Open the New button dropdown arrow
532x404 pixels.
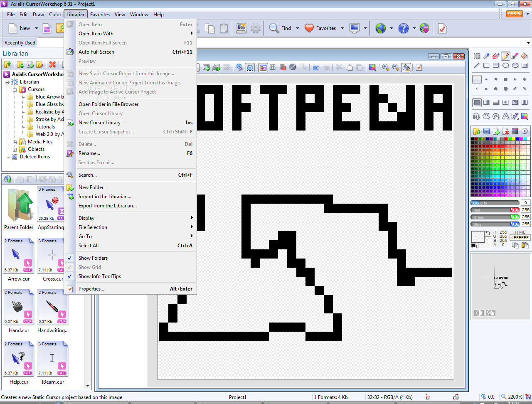[37, 28]
